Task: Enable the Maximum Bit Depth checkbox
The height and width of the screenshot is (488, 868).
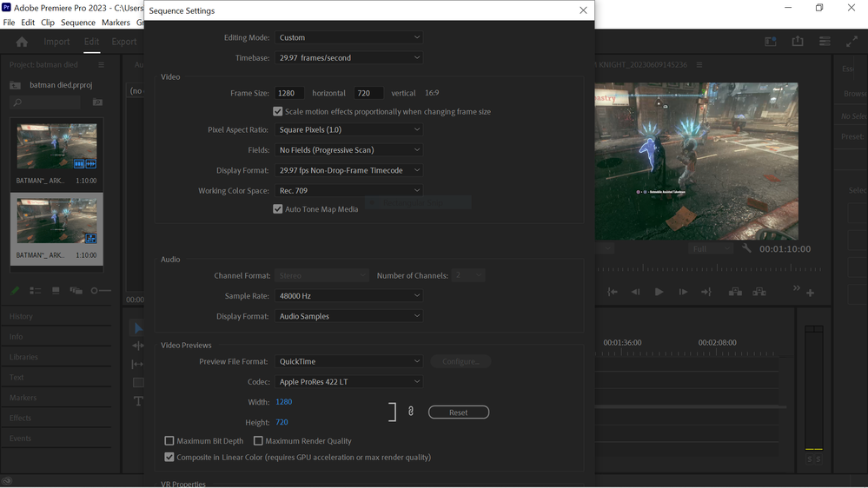Action: click(169, 441)
